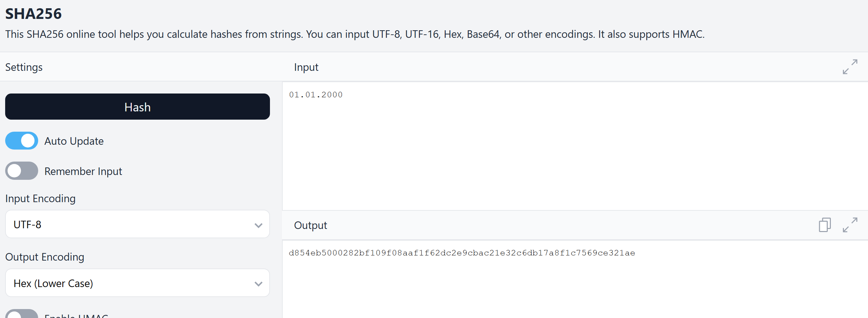Screen dimensions: 868x318
Task: Disable the Auto Update switch
Action: [x=22, y=141]
